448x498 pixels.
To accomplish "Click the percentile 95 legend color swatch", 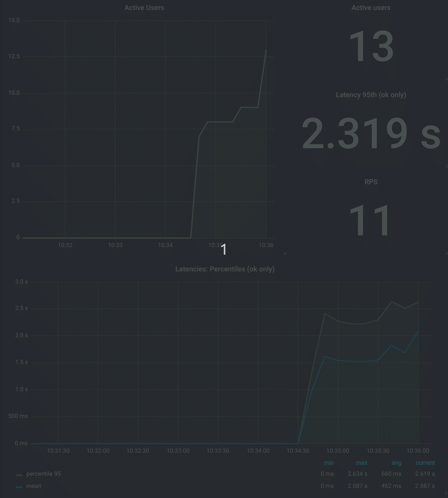I will tap(19, 475).
